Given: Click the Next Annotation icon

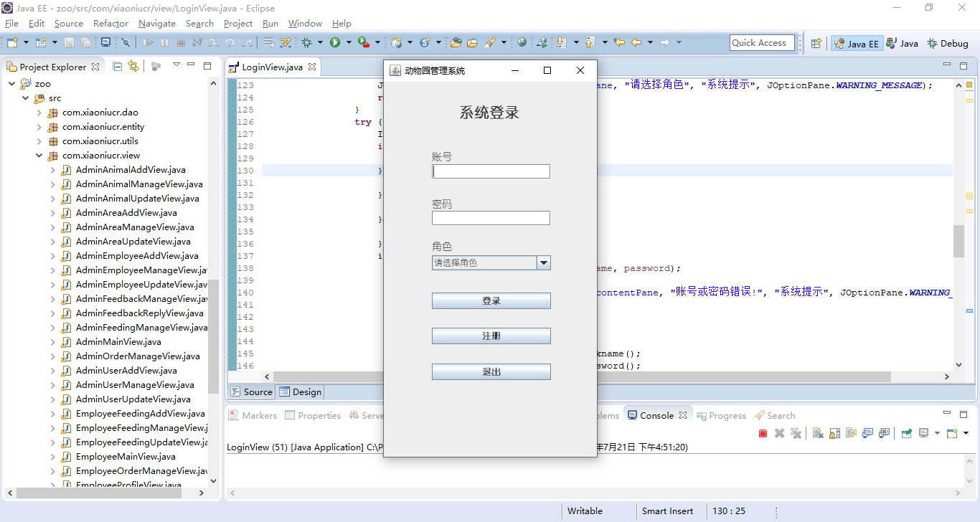Looking at the screenshot, I should pyautogui.click(x=561, y=42).
